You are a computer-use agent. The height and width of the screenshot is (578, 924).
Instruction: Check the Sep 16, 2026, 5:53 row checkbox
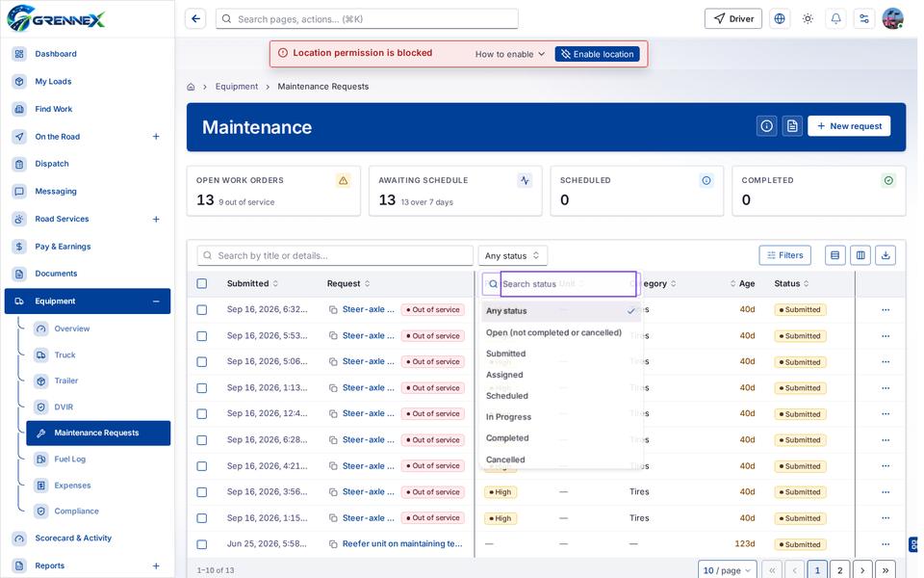click(x=202, y=336)
